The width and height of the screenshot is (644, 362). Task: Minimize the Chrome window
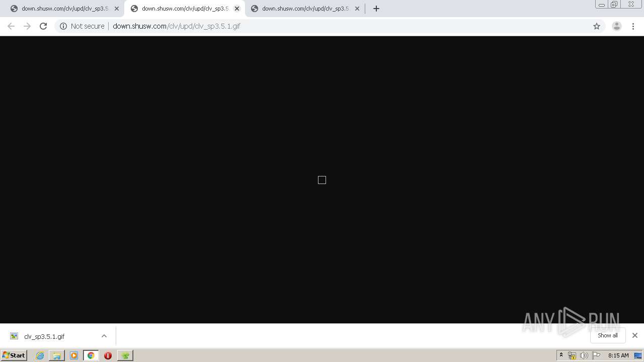click(x=601, y=5)
